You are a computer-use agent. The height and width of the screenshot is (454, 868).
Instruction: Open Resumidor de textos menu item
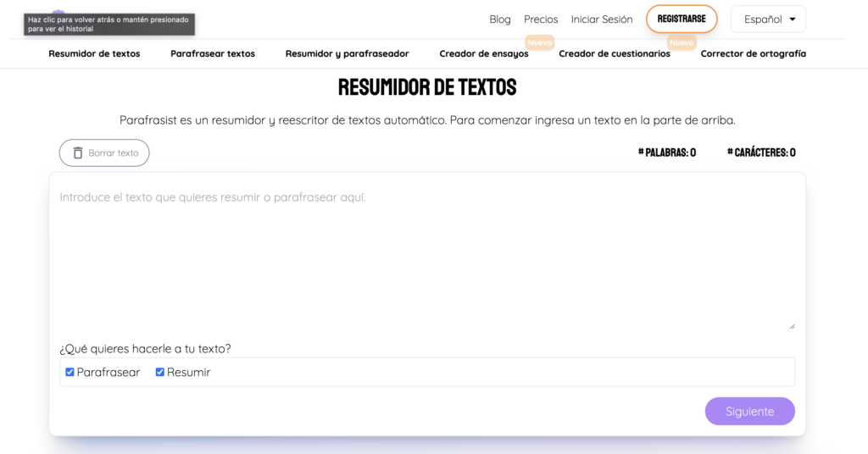94,53
